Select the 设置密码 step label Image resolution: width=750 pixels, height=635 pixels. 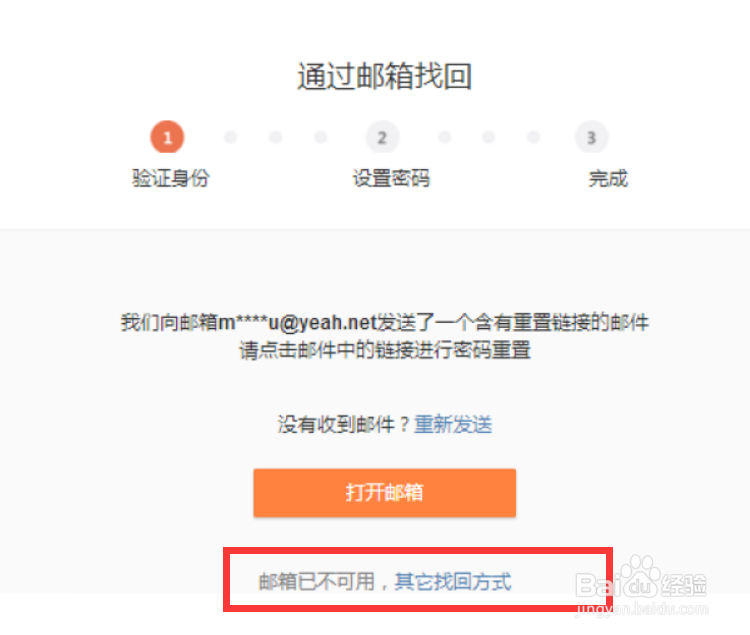coord(391,178)
